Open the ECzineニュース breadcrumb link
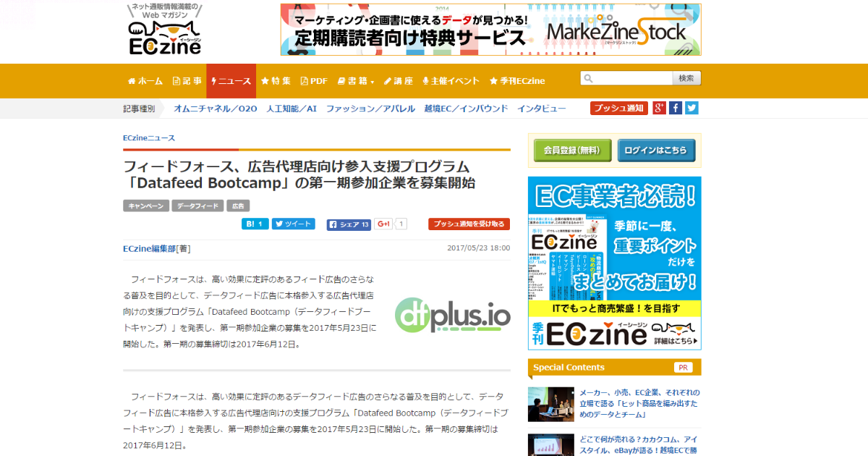The height and width of the screenshot is (456, 868). [149, 138]
